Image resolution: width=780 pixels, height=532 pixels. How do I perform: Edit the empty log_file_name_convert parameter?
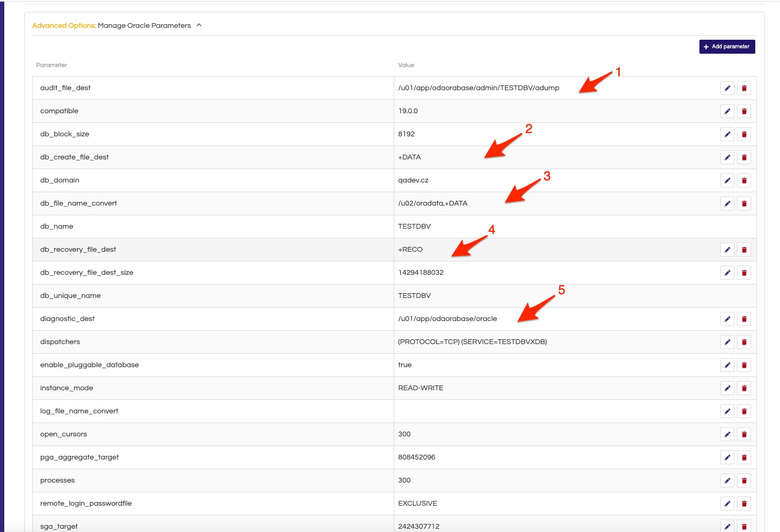pyautogui.click(x=727, y=411)
